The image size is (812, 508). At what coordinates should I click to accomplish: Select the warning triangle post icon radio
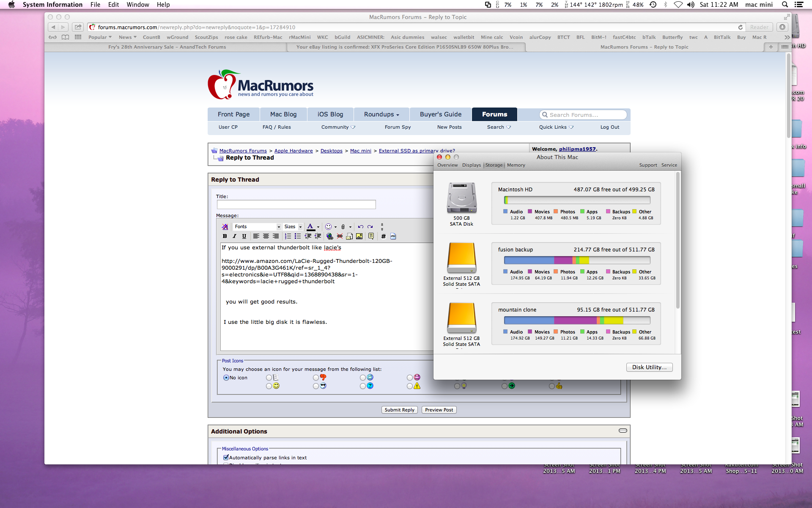tap(409, 386)
